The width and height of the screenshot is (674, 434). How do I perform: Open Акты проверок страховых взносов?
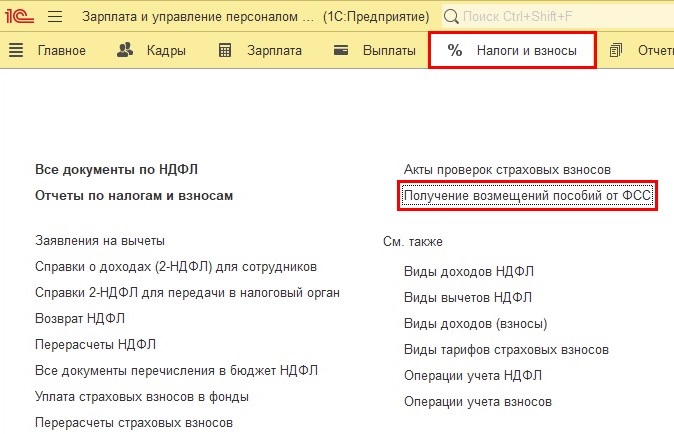point(507,170)
